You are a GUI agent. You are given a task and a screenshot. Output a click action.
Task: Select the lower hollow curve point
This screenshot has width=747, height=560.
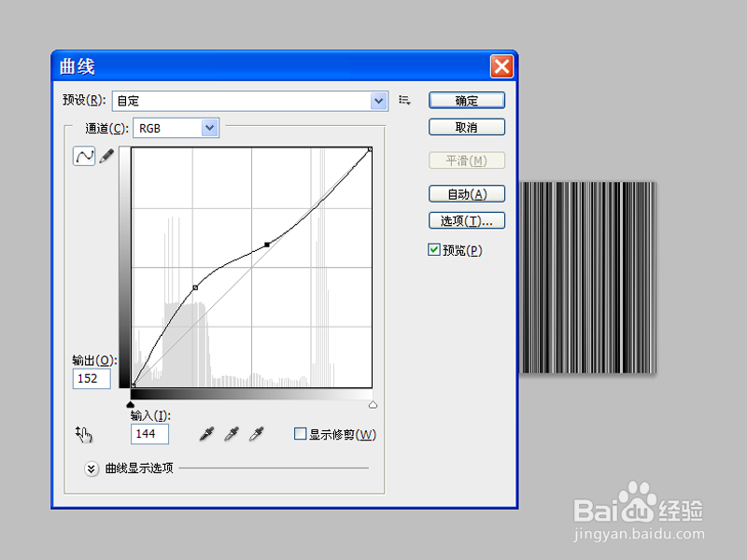(195, 287)
